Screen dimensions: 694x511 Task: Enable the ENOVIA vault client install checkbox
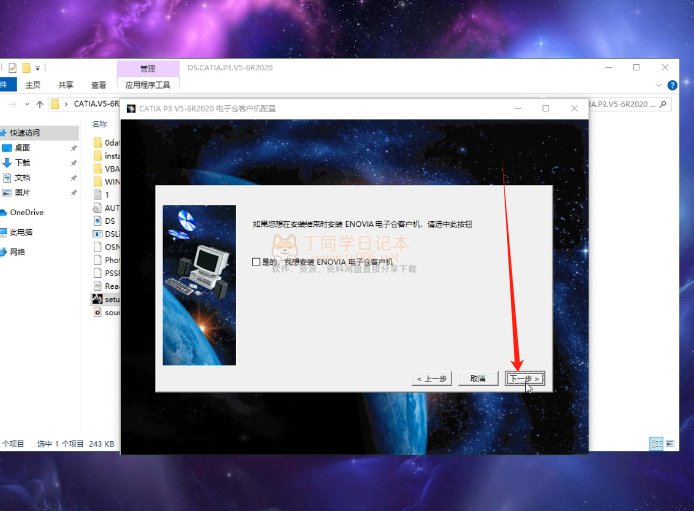[x=256, y=261]
